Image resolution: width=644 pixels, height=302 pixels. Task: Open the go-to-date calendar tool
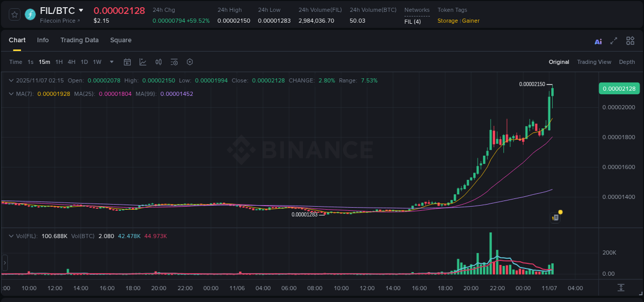127,62
